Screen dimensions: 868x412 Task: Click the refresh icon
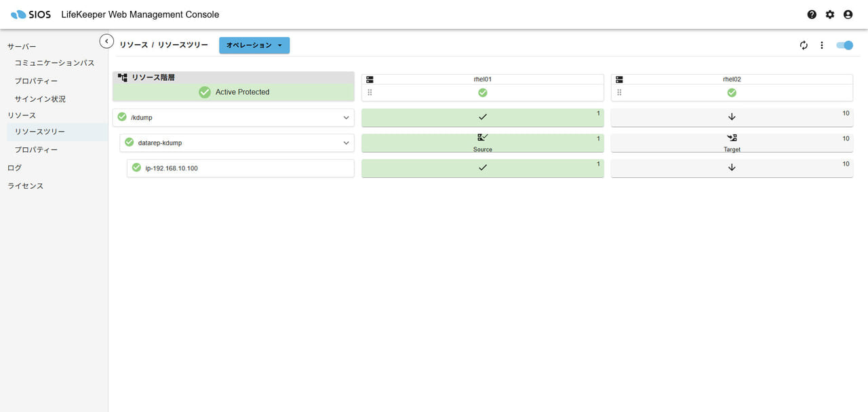click(x=804, y=45)
